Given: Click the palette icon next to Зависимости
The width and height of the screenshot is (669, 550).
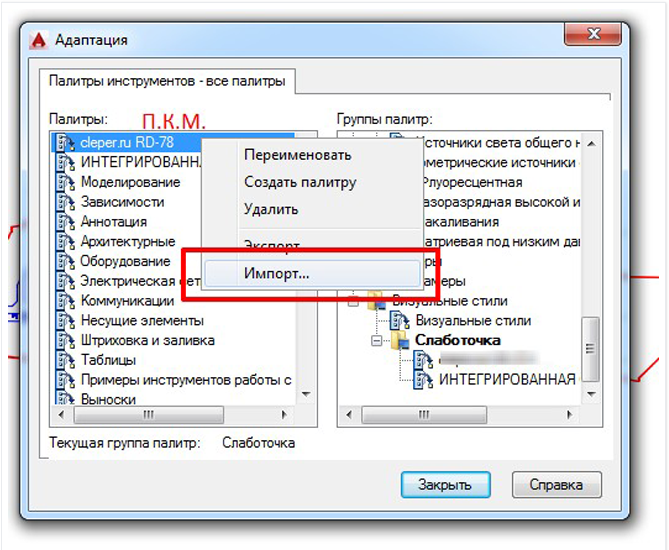Looking at the screenshot, I should 67,202.
